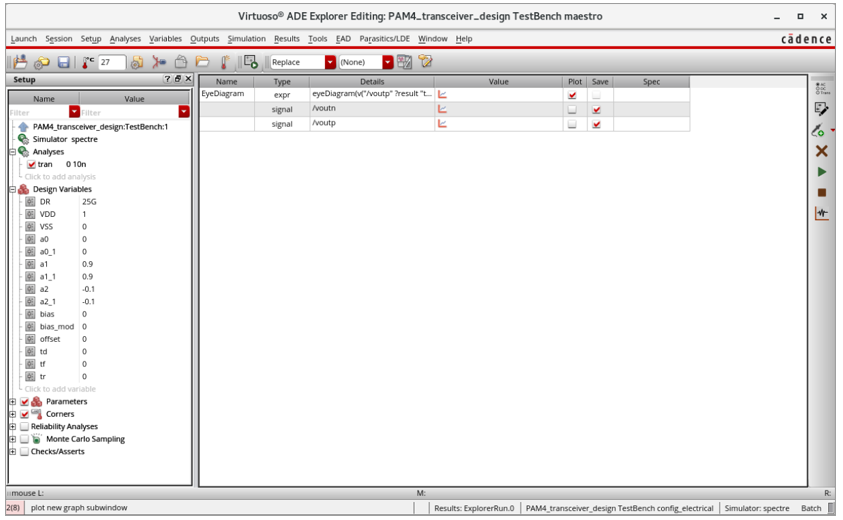Open the (None) reference dropdown

tap(388, 62)
